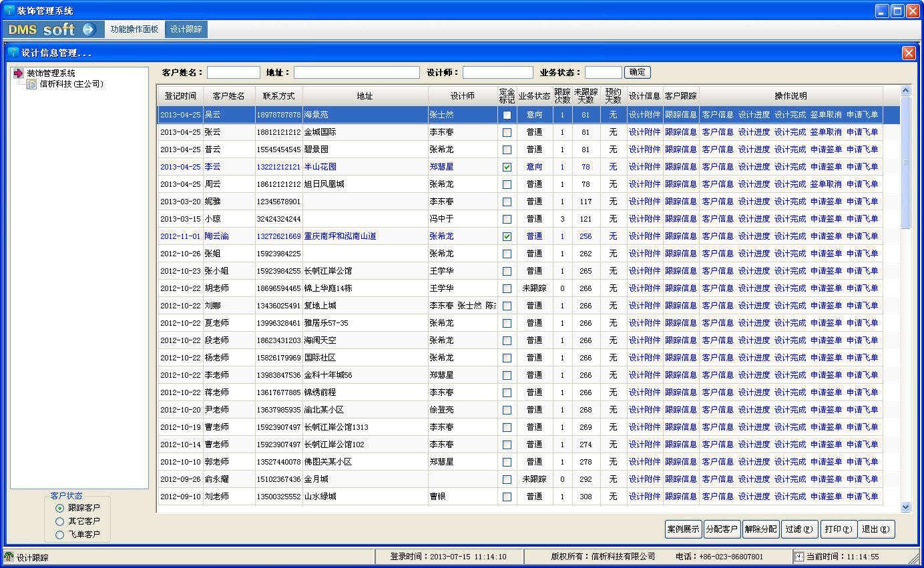
Task: Click the table scrollbar down arrow
Action: (x=906, y=507)
